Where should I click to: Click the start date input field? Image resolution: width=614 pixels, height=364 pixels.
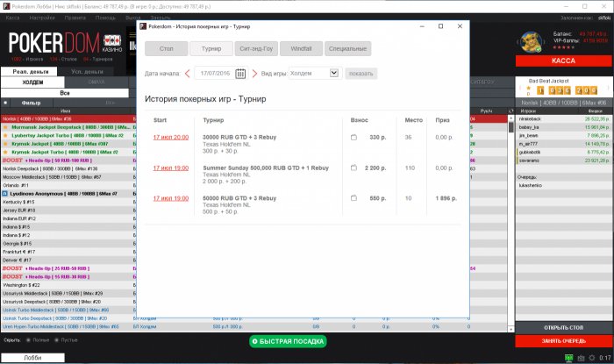pyautogui.click(x=215, y=74)
